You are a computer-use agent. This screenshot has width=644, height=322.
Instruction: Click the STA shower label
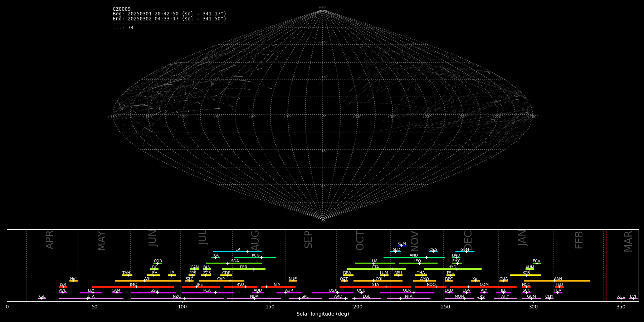click(x=375, y=285)
